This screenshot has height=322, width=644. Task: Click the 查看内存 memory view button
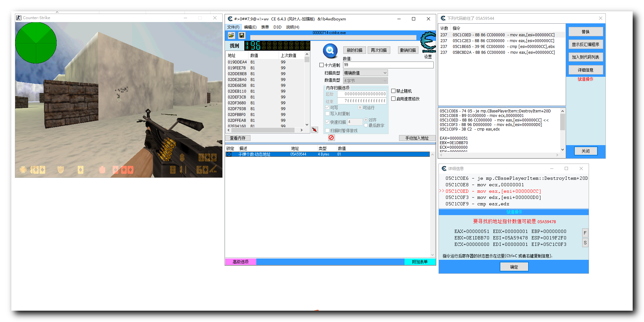point(238,138)
